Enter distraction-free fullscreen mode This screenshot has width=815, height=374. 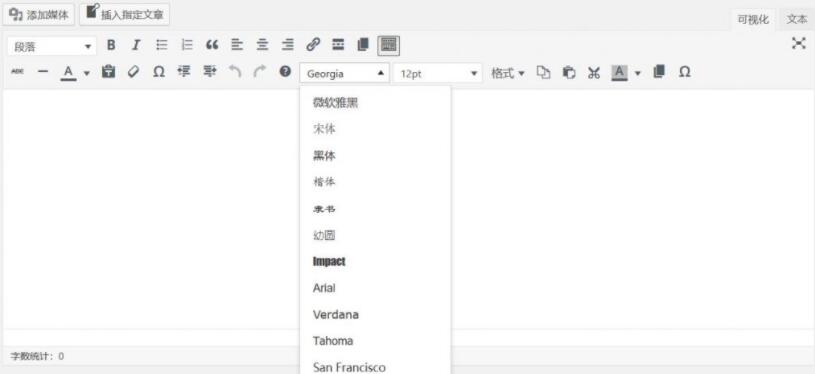pos(798,44)
